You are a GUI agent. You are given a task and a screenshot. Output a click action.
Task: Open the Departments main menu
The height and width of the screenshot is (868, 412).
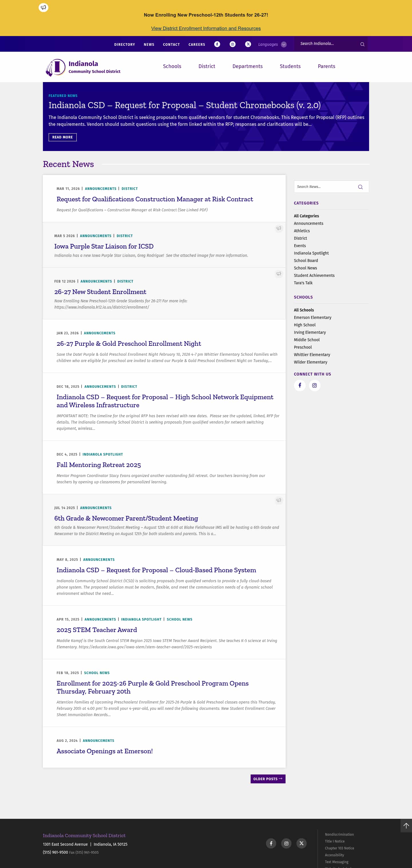247,66
